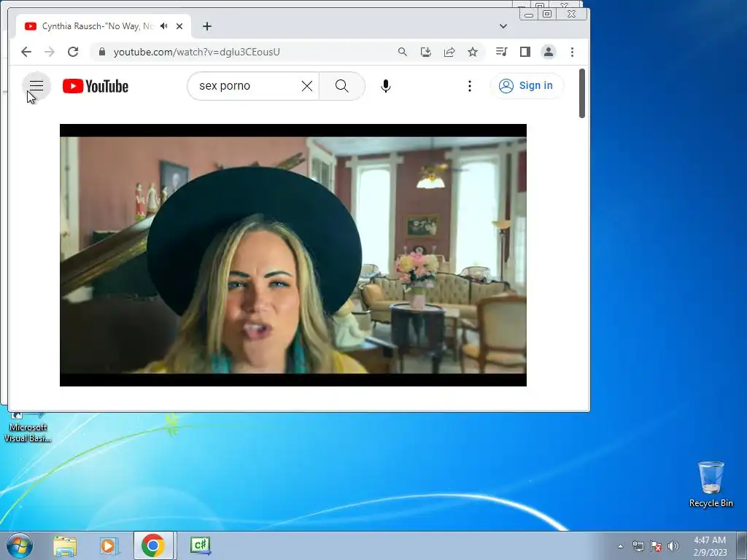Open the Chrome profile avatar
747x560 pixels.
549,52
